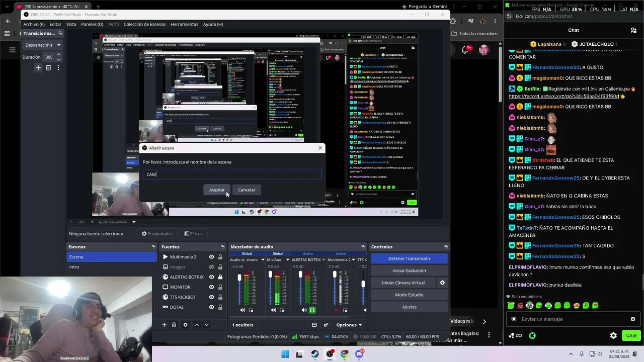Hide the TTS KICKBOT source
Image resolution: width=644 pixels, height=362 pixels.
[x=212, y=297]
